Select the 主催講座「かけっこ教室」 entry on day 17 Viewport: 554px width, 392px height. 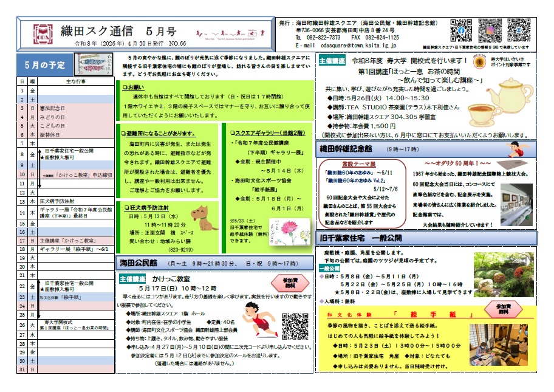click(67, 241)
